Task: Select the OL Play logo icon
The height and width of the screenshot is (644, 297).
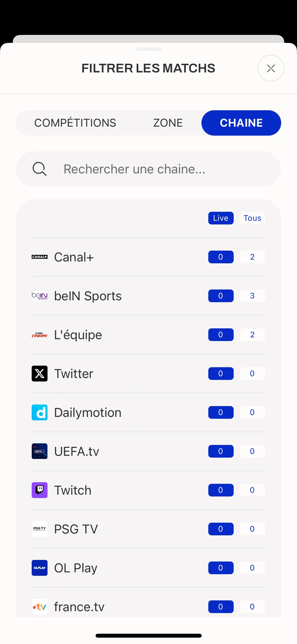Action: coord(40,568)
